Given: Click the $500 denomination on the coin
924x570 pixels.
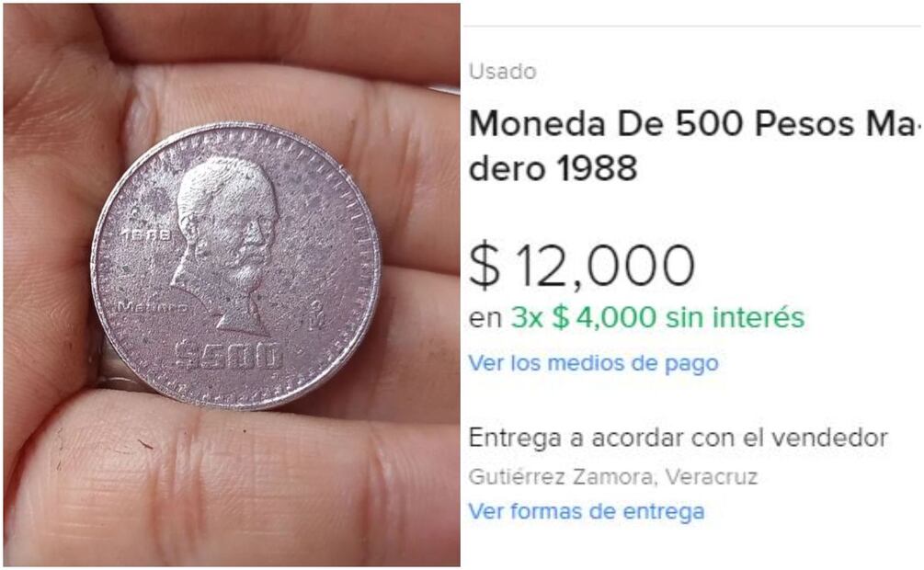Looking at the screenshot, I should (x=230, y=356).
